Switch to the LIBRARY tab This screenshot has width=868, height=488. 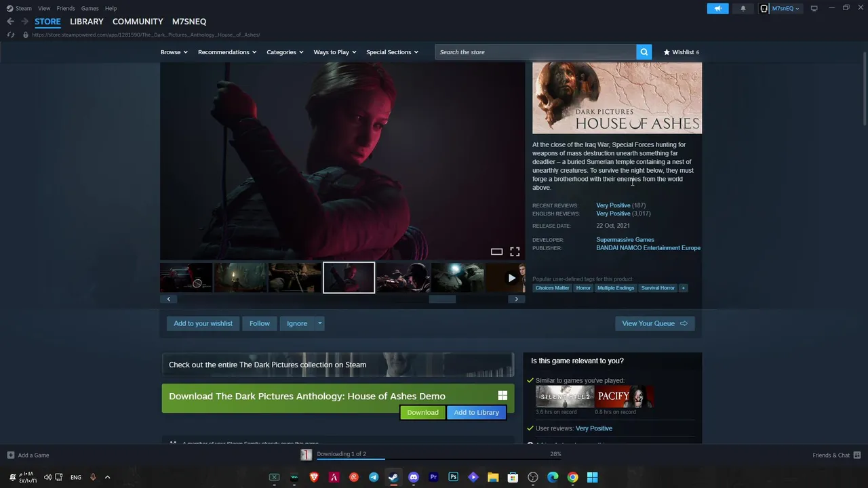coord(87,22)
